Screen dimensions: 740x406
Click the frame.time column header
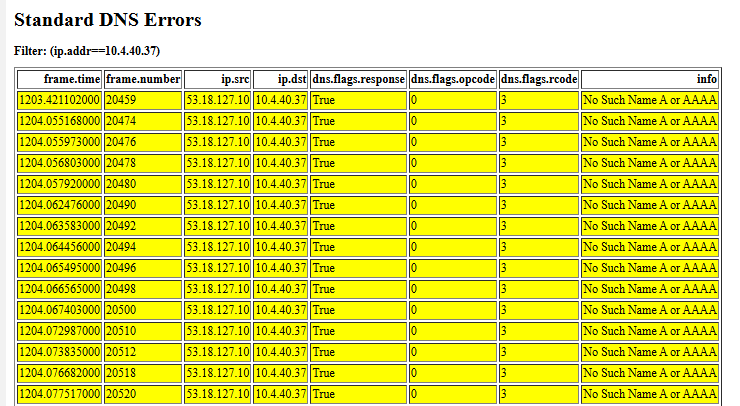coord(60,78)
